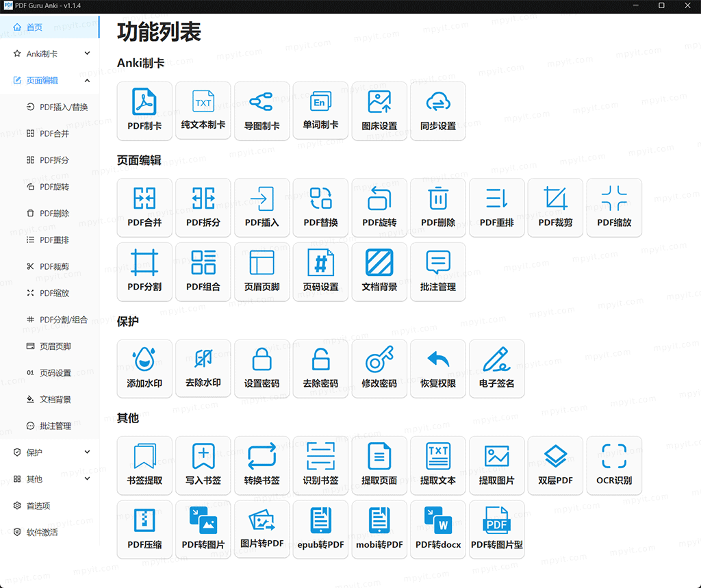Screen dimensions: 701x588
Task: Select the PDF合并 tile in the grid
Action: point(144,207)
